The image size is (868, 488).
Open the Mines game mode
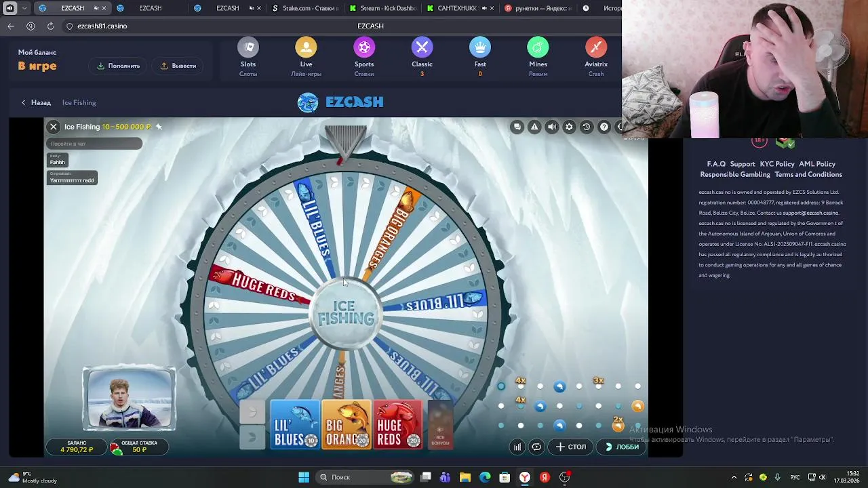click(x=538, y=48)
